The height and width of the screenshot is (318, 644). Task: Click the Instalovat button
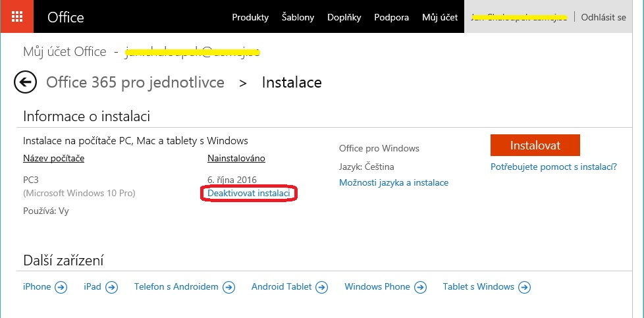(x=535, y=145)
